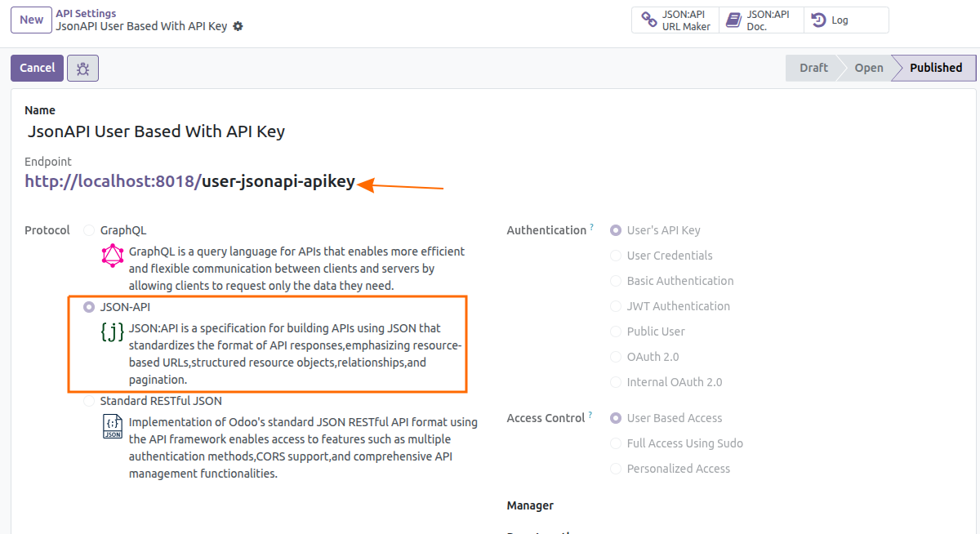Select the JSON-API protocol radio button
The height and width of the screenshot is (534, 980).
tap(89, 308)
